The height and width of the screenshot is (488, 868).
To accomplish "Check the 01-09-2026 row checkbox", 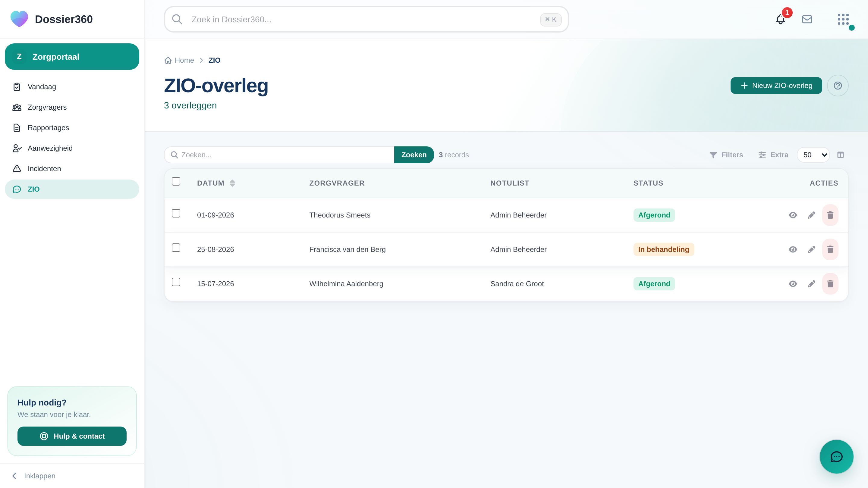I will pyautogui.click(x=176, y=214).
